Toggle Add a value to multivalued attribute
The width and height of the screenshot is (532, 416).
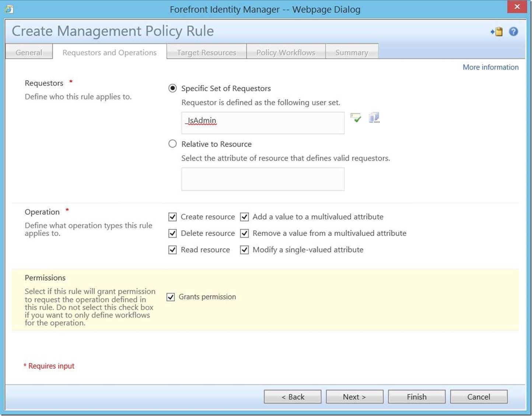click(244, 217)
